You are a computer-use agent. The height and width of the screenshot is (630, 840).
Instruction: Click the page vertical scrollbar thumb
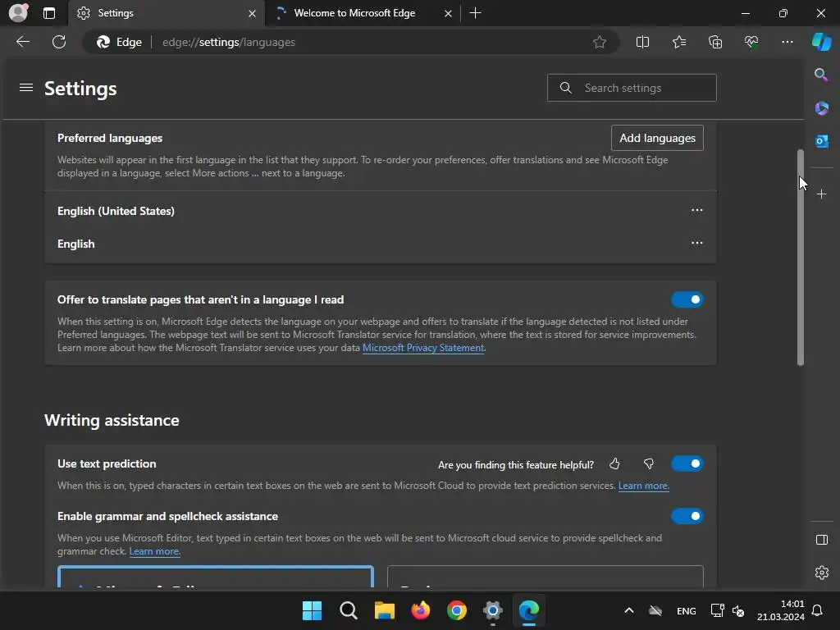[801, 257]
